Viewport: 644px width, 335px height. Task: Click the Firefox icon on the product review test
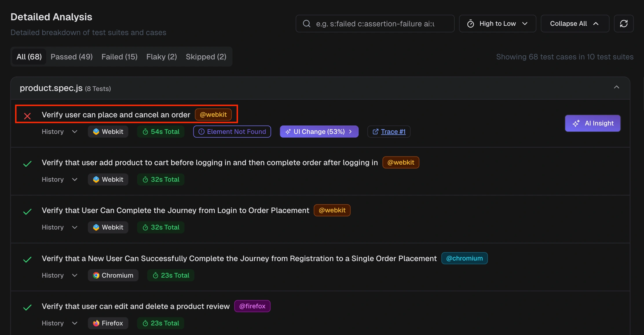[x=96, y=323]
